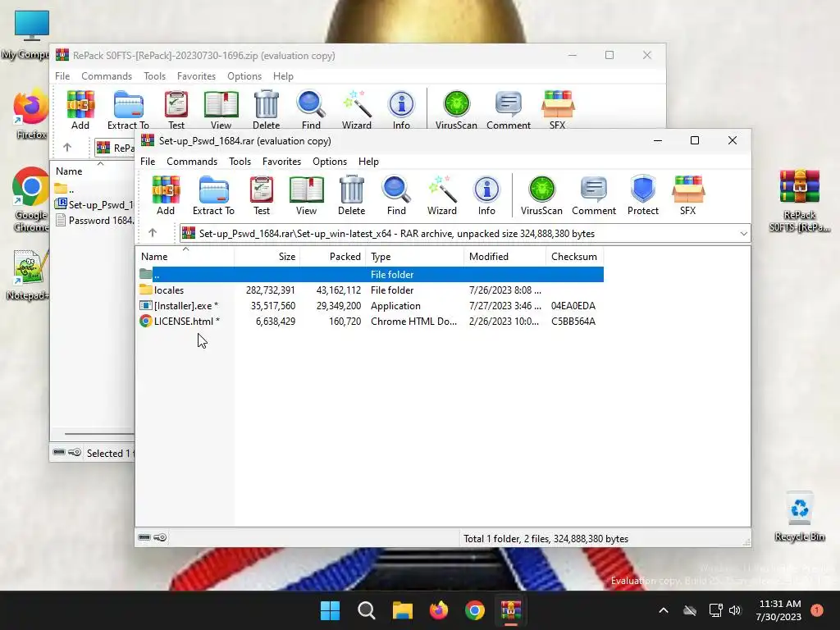The image size is (840, 630).
Task: Open Windows Start menu
Action: coord(330,610)
